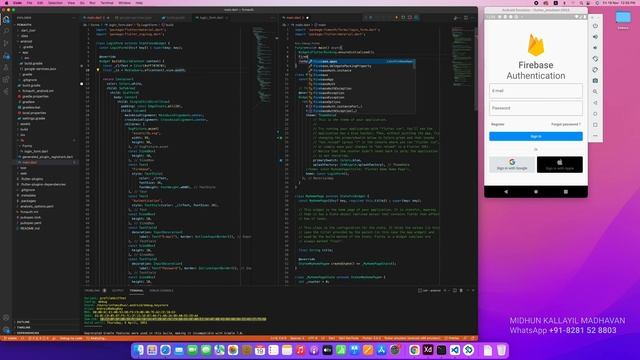
Task: Open the File menu in menu bar
Action: 29,3
